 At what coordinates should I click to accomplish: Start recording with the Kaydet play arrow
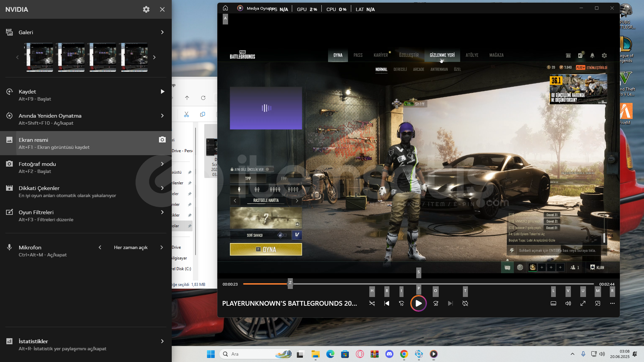coord(162,92)
